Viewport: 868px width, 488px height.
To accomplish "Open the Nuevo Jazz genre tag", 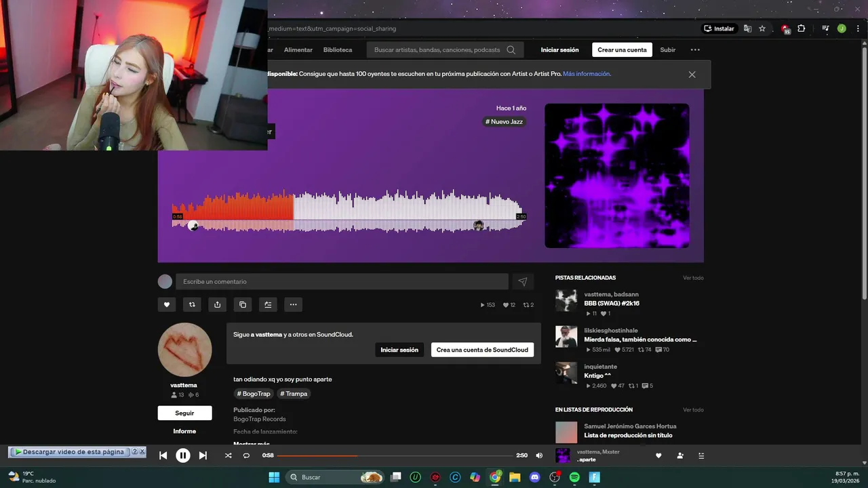I will pos(504,122).
